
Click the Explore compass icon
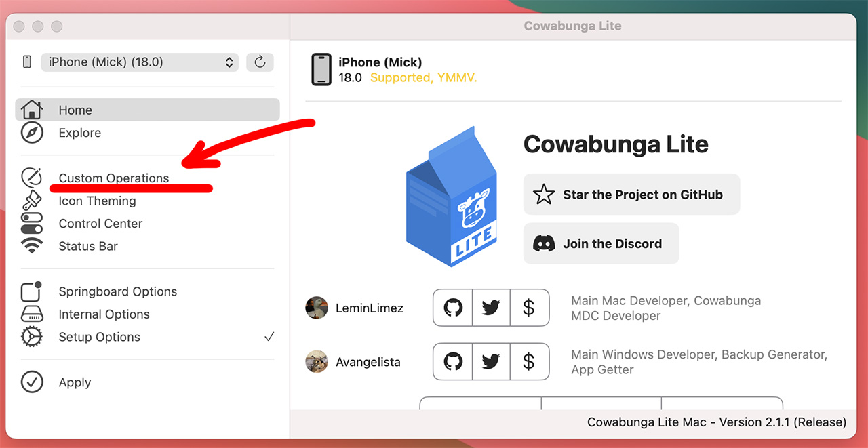pyautogui.click(x=32, y=133)
